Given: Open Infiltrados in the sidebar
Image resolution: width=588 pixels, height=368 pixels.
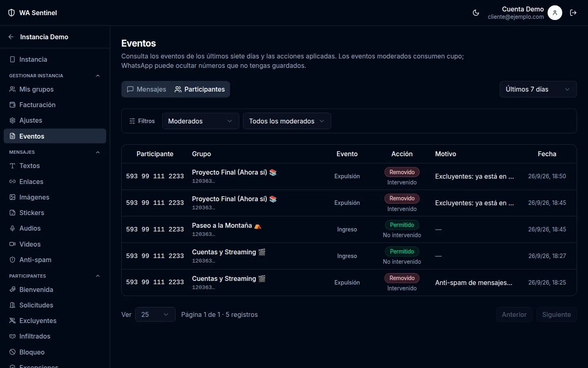Looking at the screenshot, I should click(55, 336).
